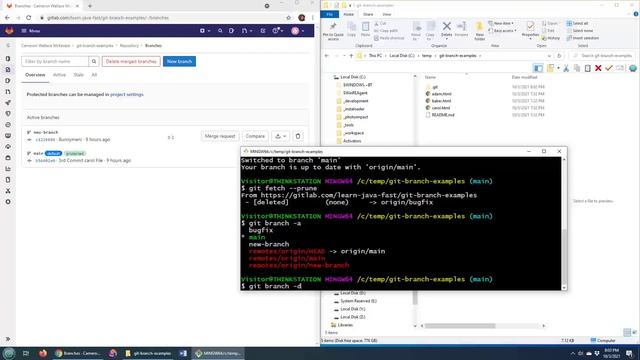The width and height of the screenshot is (640, 360).
Task: Click the Settings gear icon in GitLab sidebar
Action: (8, 202)
